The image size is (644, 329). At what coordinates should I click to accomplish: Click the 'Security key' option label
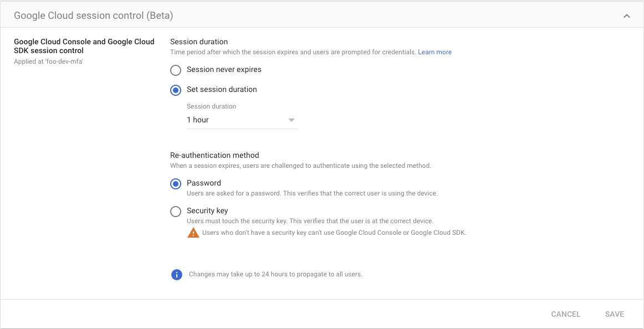tap(207, 211)
